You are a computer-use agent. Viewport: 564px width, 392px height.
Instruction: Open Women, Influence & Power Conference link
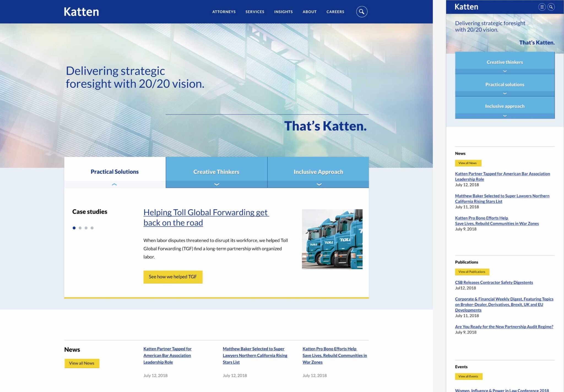click(x=502, y=390)
